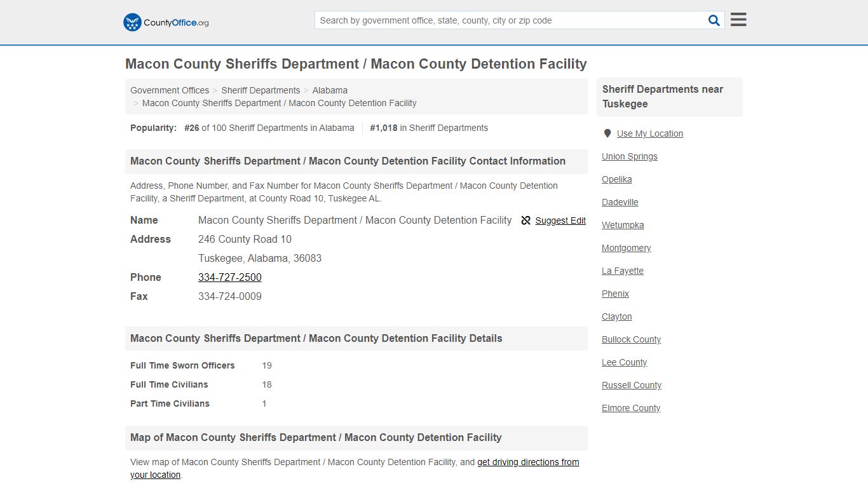Open Montgomery sheriff link
The image size is (868, 488).
tap(627, 248)
